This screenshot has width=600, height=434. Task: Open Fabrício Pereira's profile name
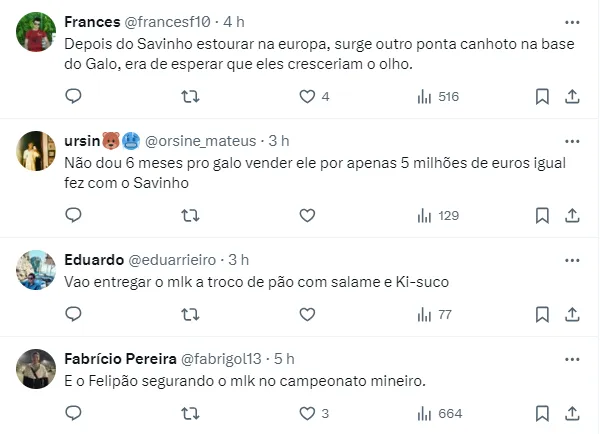click(x=119, y=359)
